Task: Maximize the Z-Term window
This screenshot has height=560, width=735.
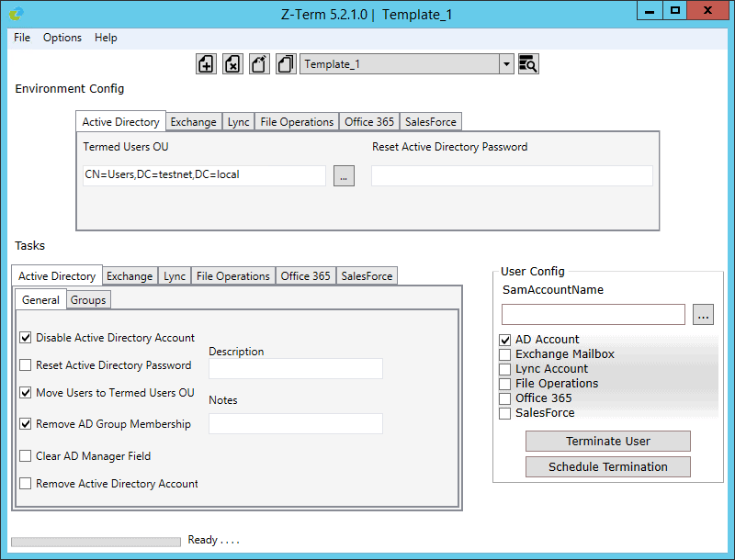Action: 675,10
